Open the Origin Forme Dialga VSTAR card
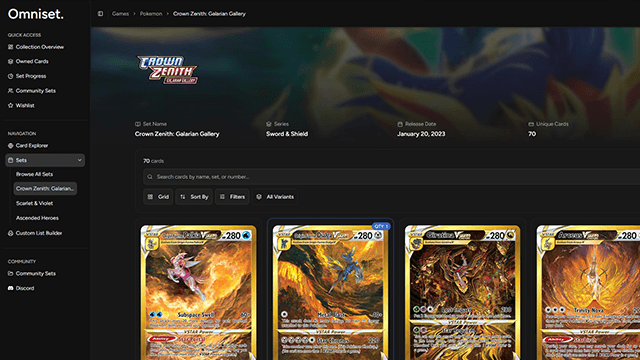Viewport: 640px width, 360px height. [x=330, y=292]
